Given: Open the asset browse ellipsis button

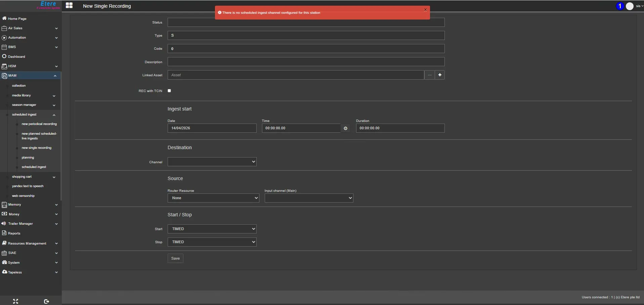Looking at the screenshot, I should point(429,75).
